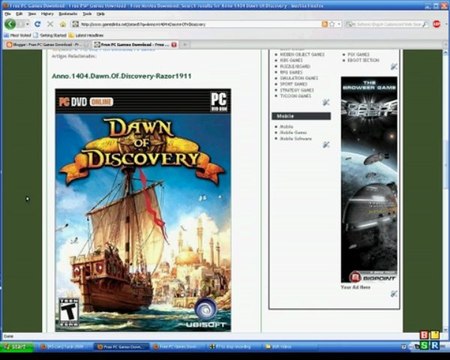The image size is (450, 360).
Task: Click the Anno.1404.Dawn.Of.Discovery-Razor1911 post title
Action: [x=122, y=76]
